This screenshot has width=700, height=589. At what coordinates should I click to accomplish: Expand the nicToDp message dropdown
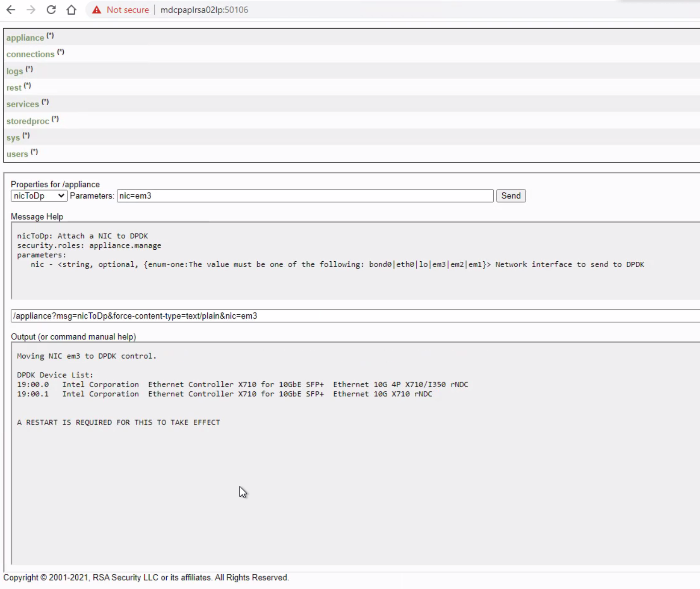point(39,196)
